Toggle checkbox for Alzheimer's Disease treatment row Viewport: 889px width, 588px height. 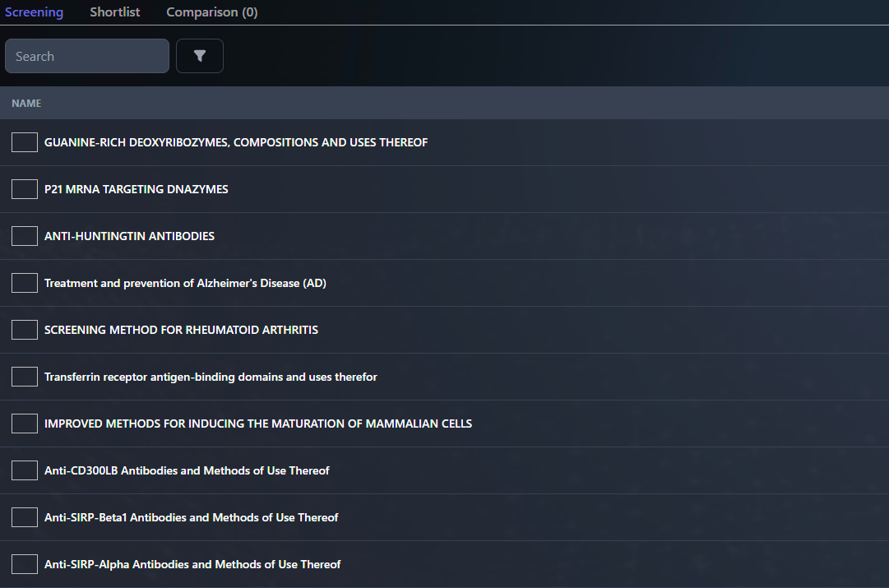click(25, 283)
